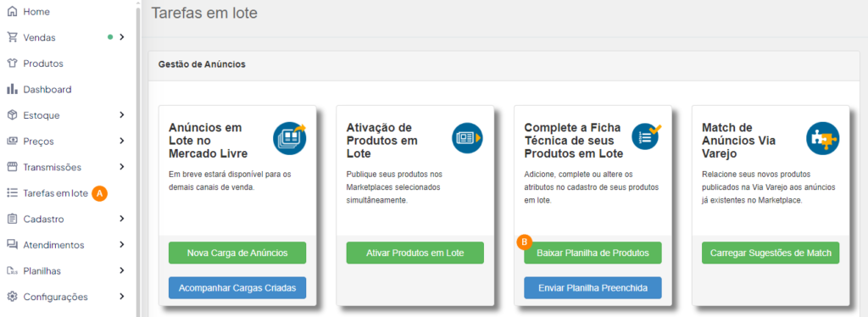868x317 pixels.
Task: Click the Ativação de Produtos card icon
Action: pos(467,138)
